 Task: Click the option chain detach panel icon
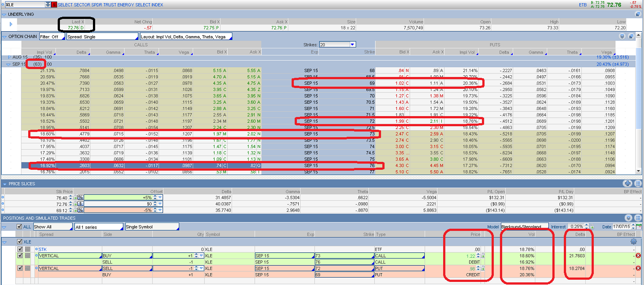click(631, 37)
